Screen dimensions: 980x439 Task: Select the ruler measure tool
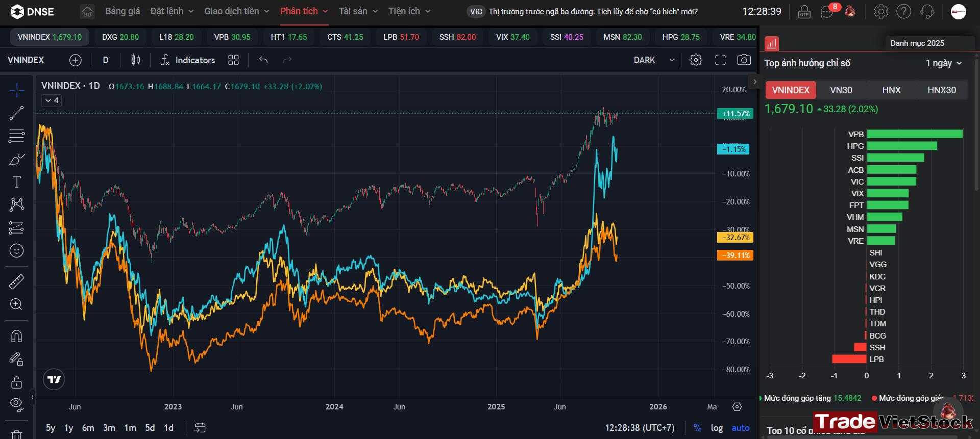pos(16,281)
